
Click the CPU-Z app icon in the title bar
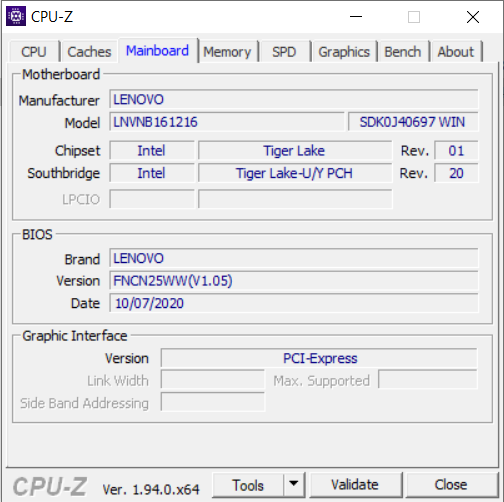tap(16, 16)
